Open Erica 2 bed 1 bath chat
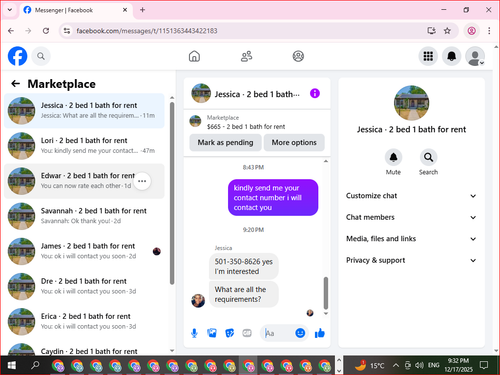Image resolution: width=500 pixels, height=375 pixels. (x=84, y=322)
